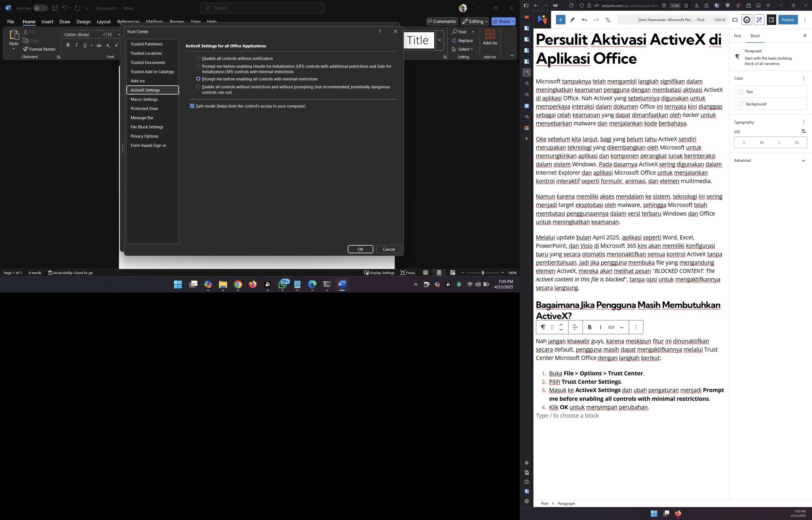This screenshot has width=812, height=520.
Task: Switch to Post tab in WordPress sidebar
Action: 738,36
